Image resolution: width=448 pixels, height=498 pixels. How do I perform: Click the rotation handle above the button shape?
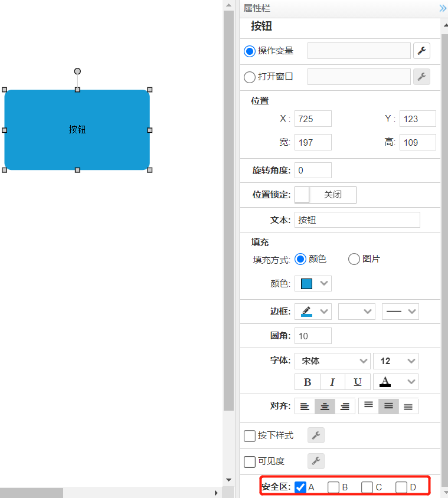click(x=77, y=71)
